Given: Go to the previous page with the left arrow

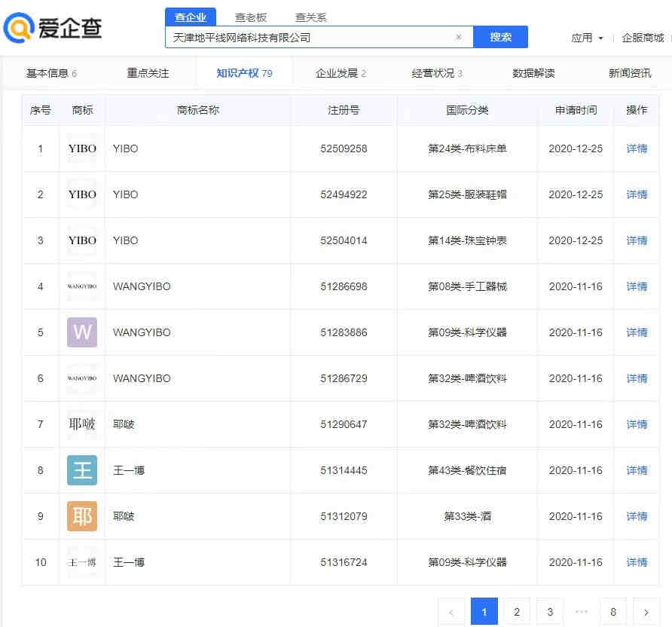Looking at the screenshot, I should 451,612.
